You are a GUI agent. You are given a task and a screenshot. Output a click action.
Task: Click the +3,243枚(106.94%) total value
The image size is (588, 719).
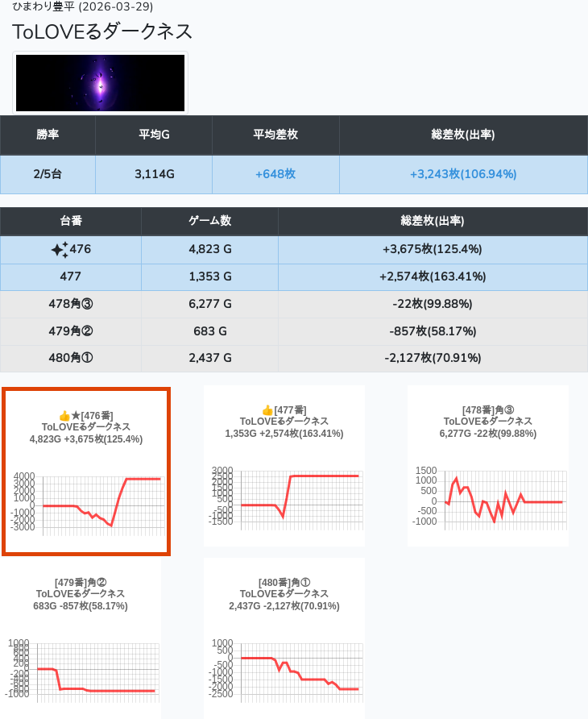pyautogui.click(x=463, y=174)
